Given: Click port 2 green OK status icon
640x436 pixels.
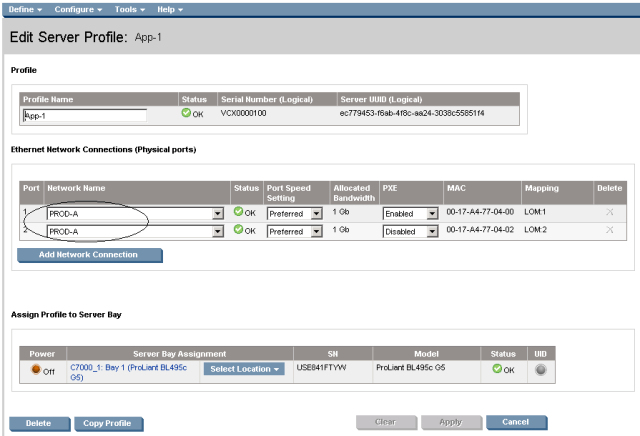Looking at the screenshot, I should coord(238,230).
